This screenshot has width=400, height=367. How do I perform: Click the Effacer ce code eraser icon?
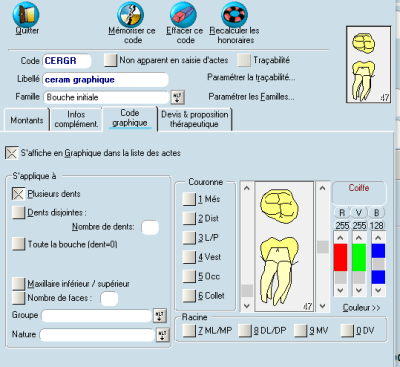click(183, 14)
